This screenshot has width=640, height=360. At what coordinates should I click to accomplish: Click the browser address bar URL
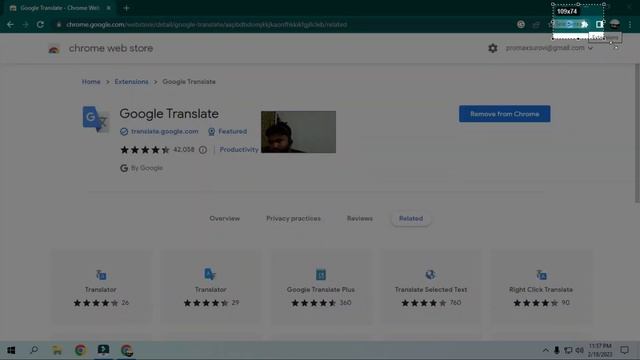207,24
